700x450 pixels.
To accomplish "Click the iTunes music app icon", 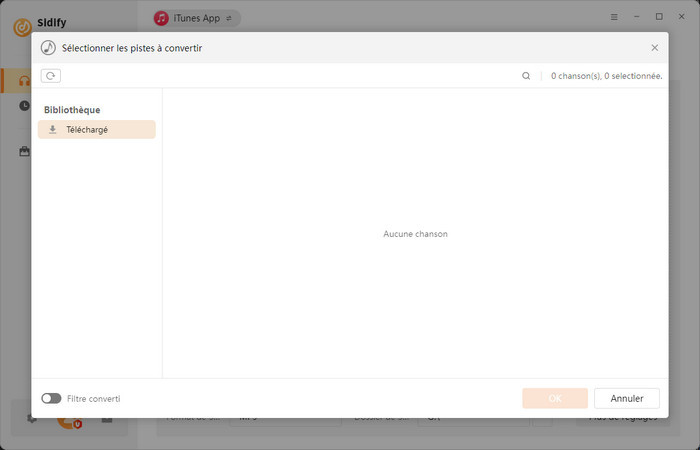I will tap(161, 18).
